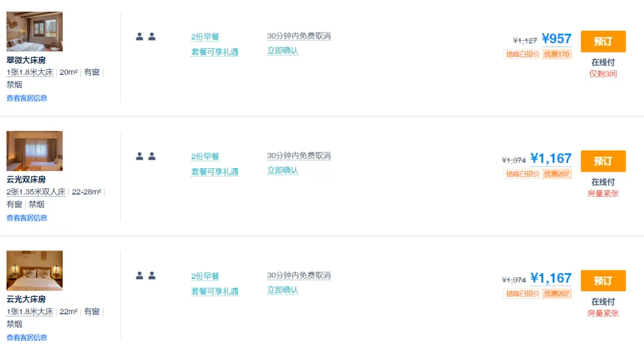Click the 错峰白银价 优惠170 discount tag
This screenshot has width=644, height=344.
pos(538,54)
